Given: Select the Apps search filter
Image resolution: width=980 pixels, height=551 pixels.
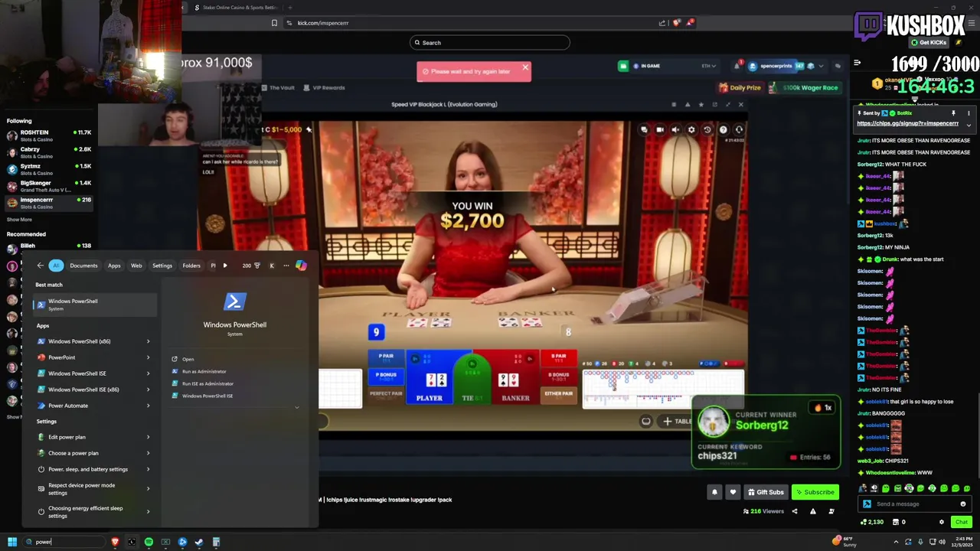Looking at the screenshot, I should click(114, 266).
